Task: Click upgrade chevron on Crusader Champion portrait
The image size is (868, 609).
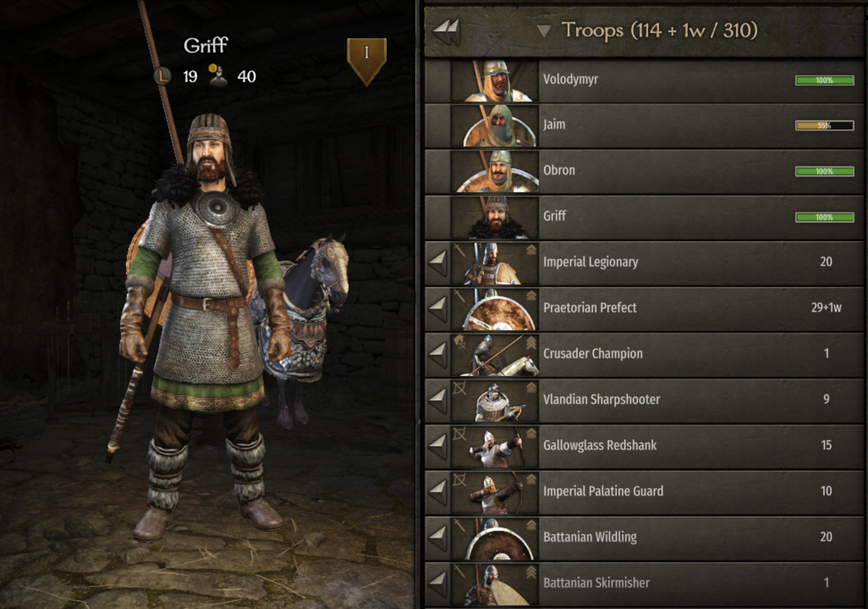Action: coord(531,343)
